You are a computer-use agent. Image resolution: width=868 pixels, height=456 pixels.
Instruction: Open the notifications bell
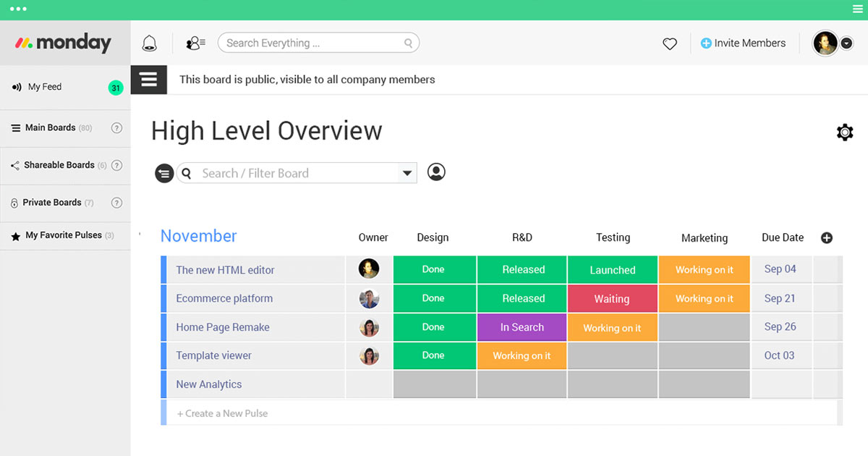[x=149, y=43]
